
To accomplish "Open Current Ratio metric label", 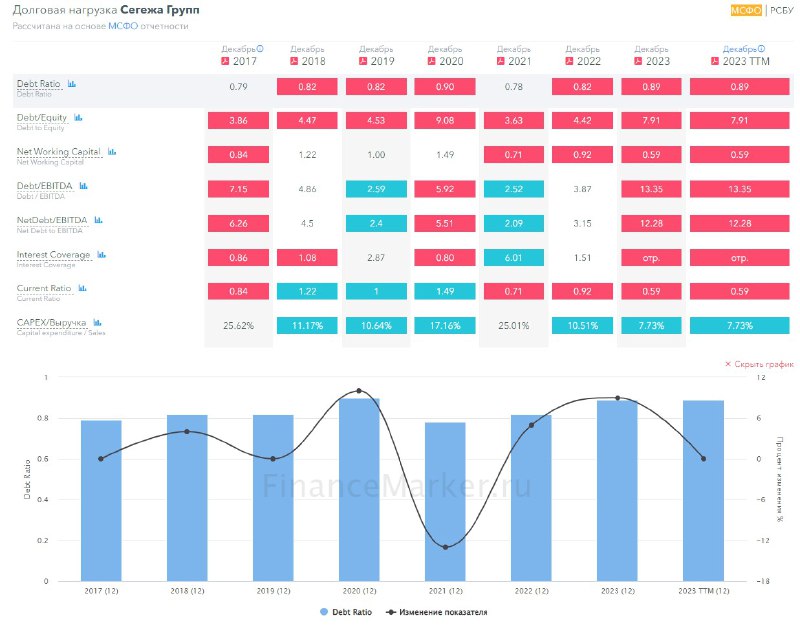I will point(42,288).
